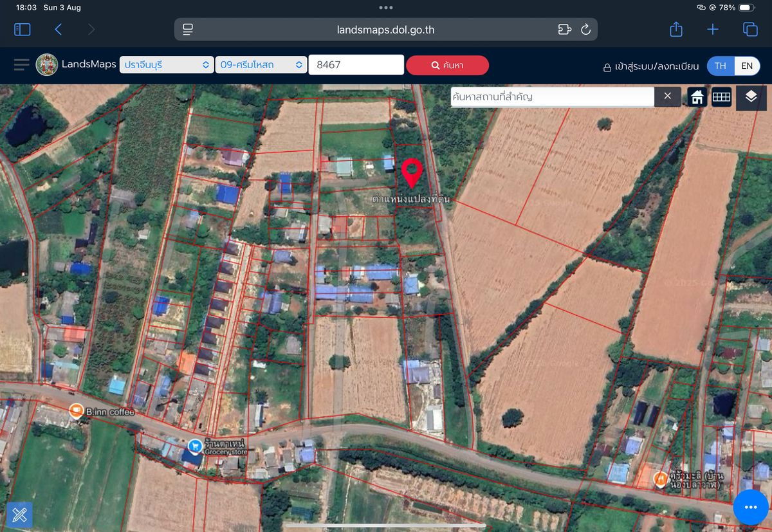Click the B.inn coffee map marker
This screenshot has height=532, width=772.
tap(77, 410)
